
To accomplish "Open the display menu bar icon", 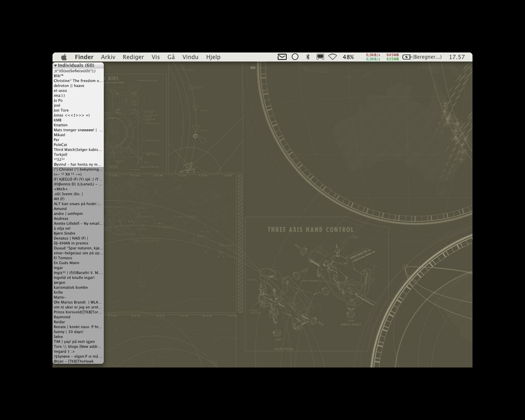I will 320,57.
